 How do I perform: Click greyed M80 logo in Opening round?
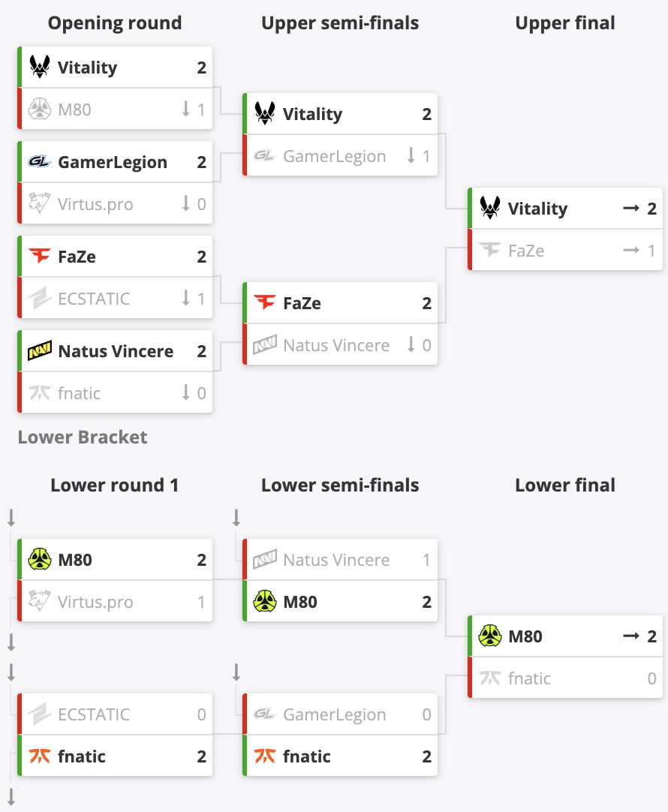click(x=39, y=110)
